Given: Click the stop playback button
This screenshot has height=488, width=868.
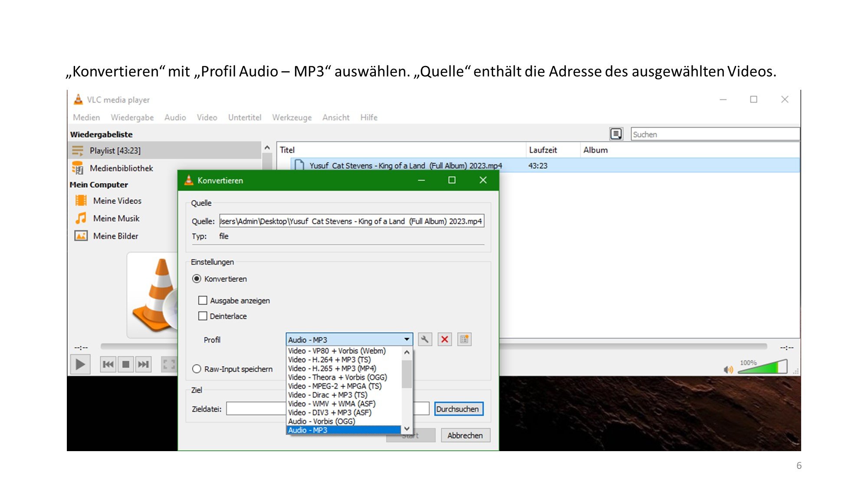Looking at the screenshot, I should (x=126, y=364).
